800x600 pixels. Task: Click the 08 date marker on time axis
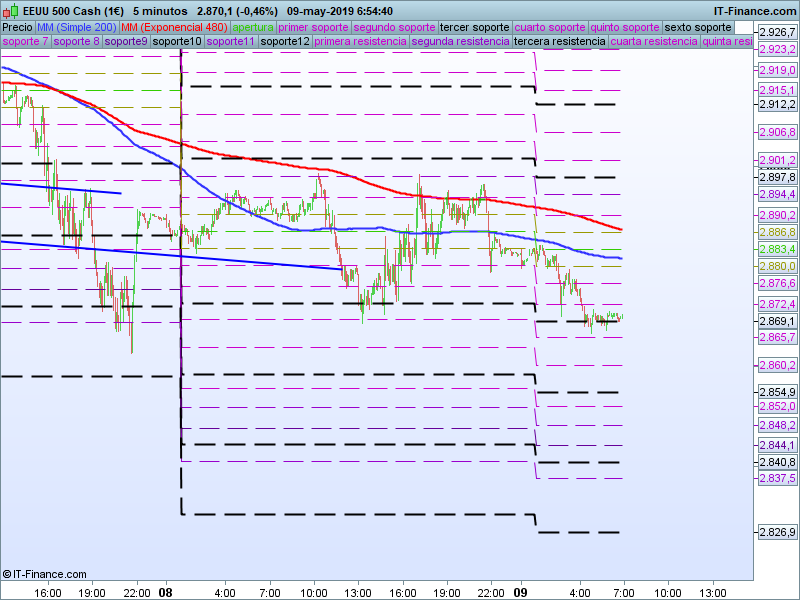point(166,592)
